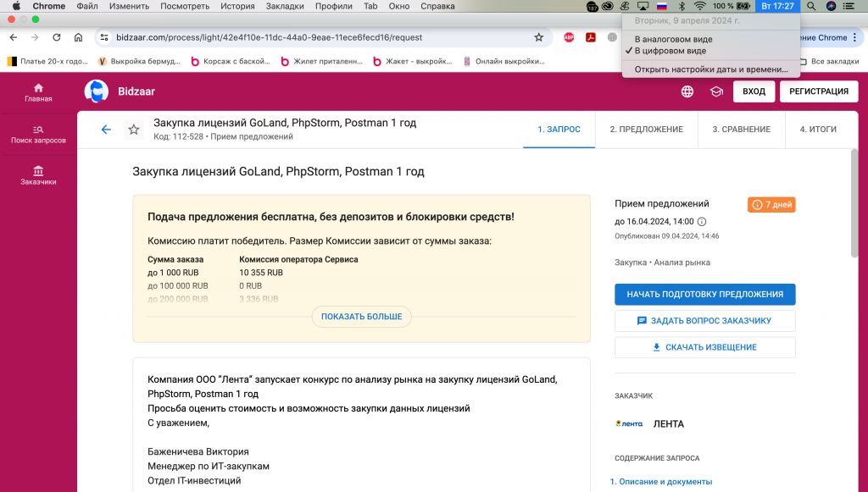View site information icon in address bar
This screenshot has width=868, height=492.
click(x=104, y=37)
